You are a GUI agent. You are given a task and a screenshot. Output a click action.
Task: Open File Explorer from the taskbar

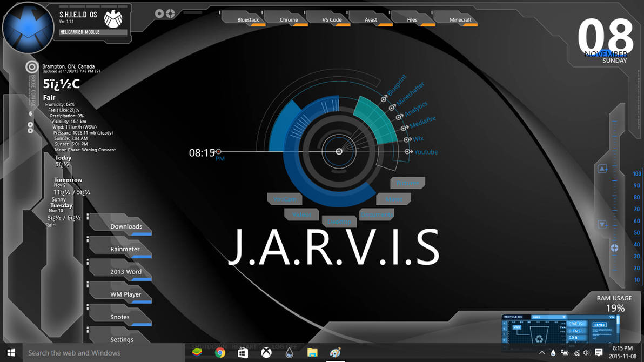312,353
